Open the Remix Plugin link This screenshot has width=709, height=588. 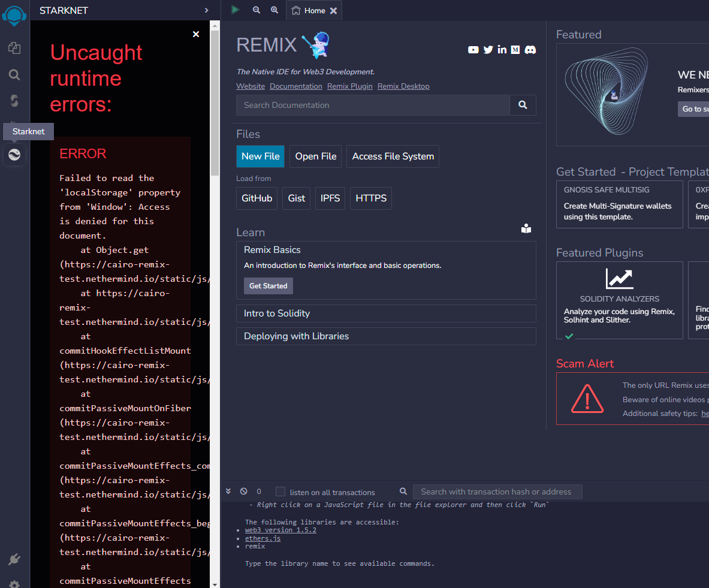(349, 86)
